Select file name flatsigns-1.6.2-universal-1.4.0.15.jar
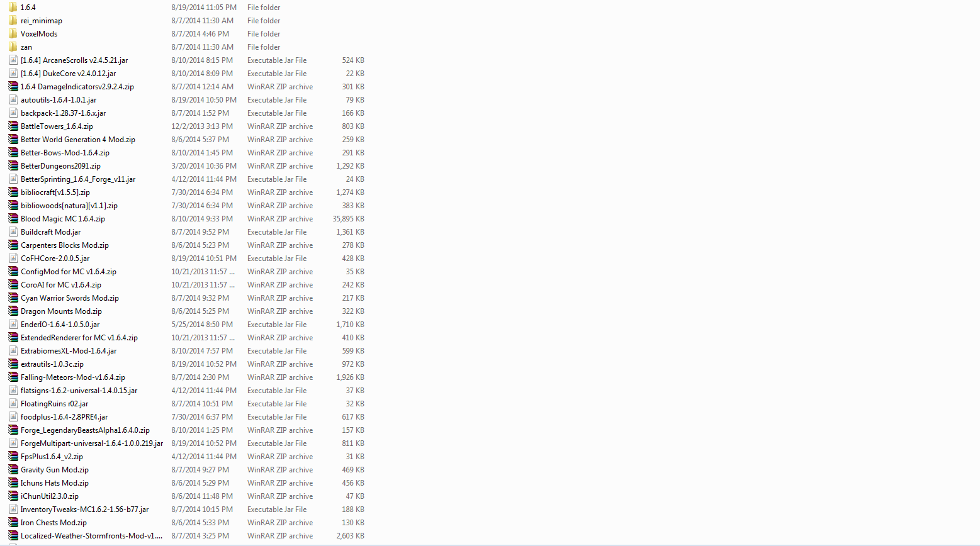 79,391
